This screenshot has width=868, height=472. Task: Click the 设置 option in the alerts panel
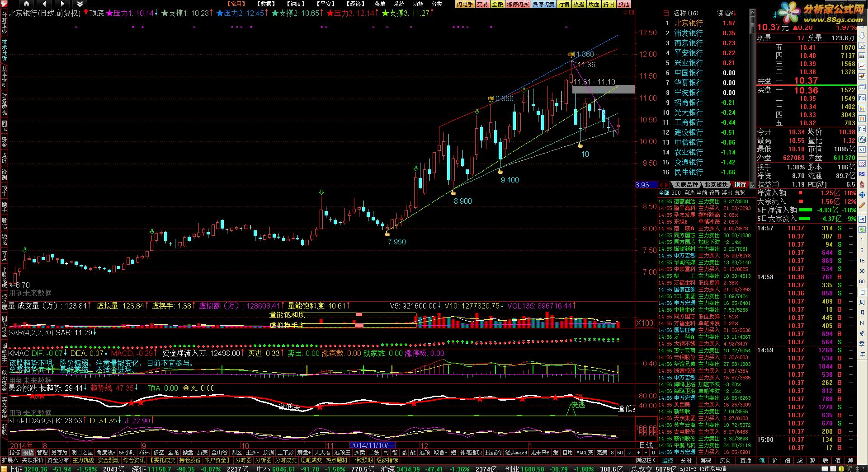714,193
